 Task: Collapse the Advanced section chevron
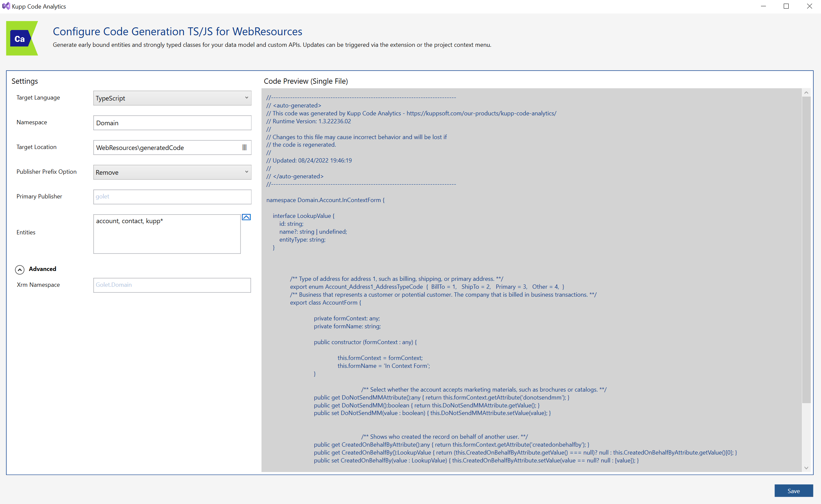coord(20,269)
